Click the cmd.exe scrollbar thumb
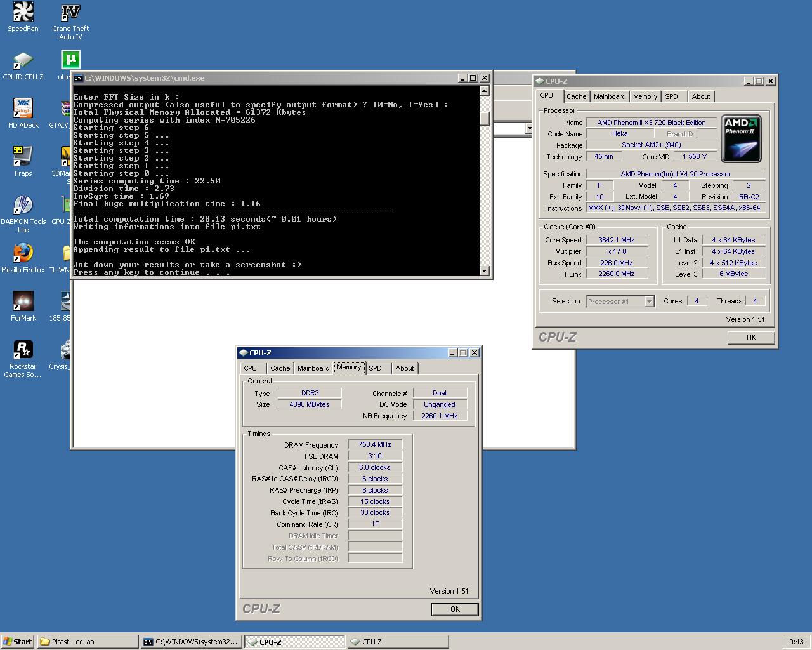The image size is (812, 650). point(485,119)
